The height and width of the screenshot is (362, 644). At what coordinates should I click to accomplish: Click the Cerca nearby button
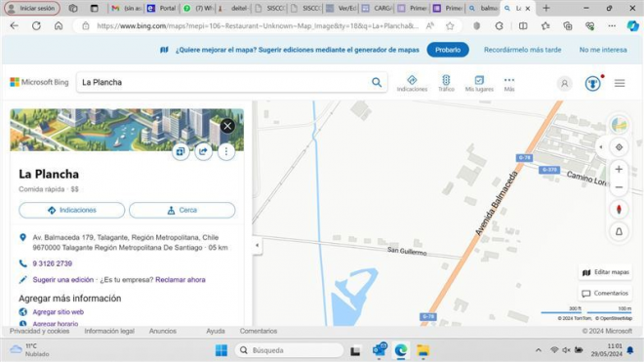click(182, 210)
